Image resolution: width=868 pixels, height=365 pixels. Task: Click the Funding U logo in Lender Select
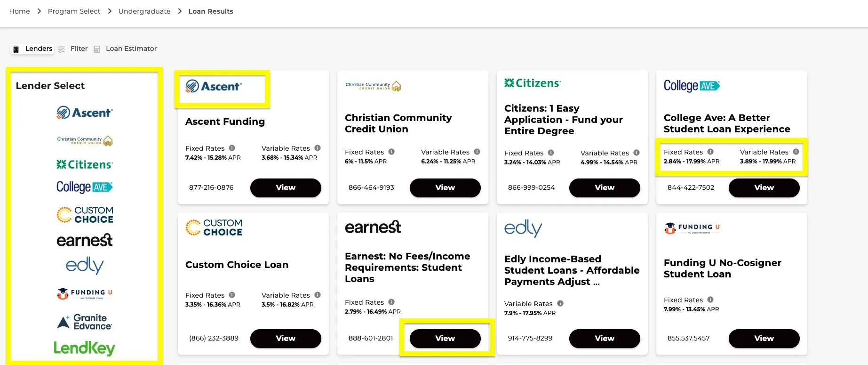(84, 293)
